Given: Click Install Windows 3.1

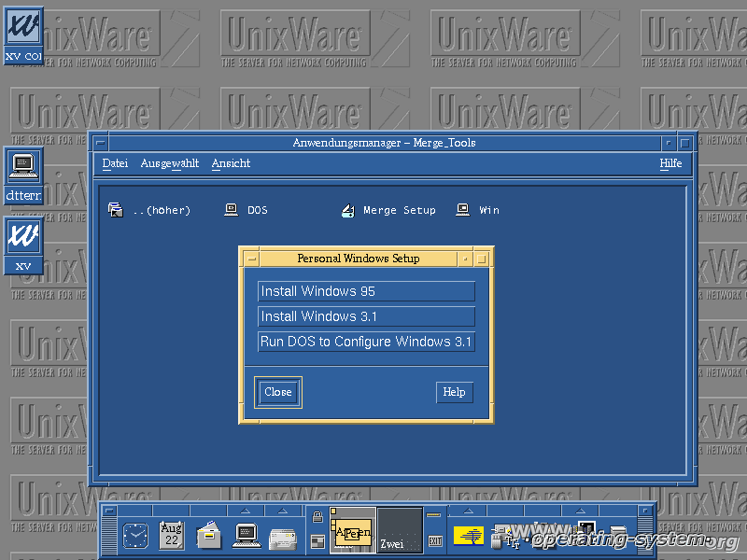Looking at the screenshot, I should pos(366,316).
